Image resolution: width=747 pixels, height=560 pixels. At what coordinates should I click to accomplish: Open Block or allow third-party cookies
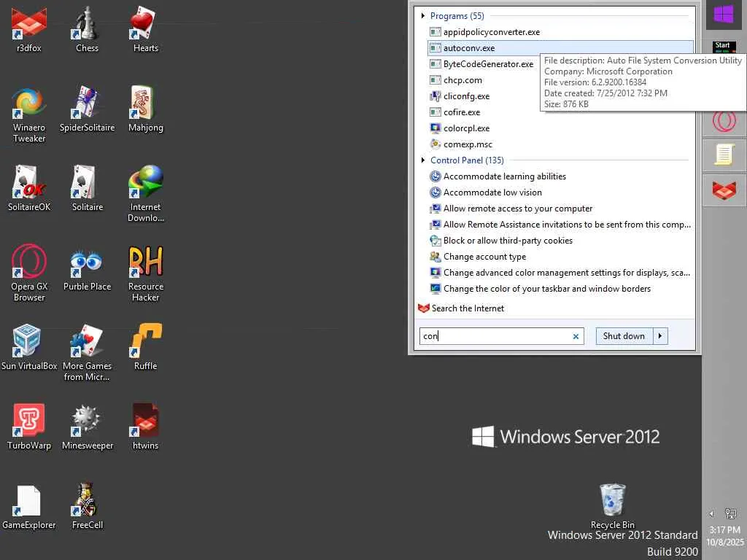(560, 241)
